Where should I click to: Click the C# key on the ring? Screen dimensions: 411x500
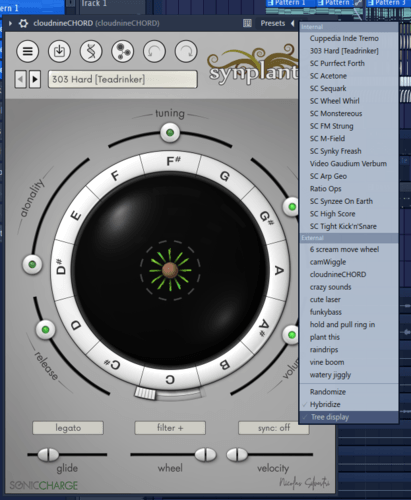112,365
